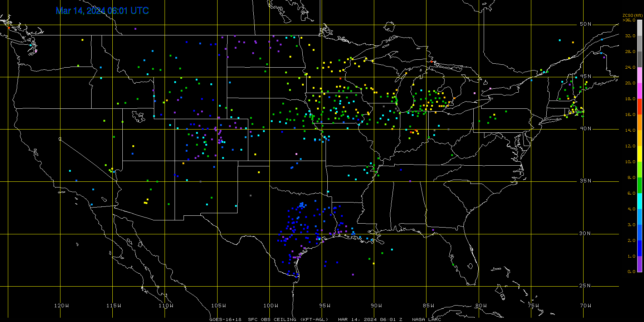This screenshot has height=322, width=644.
Task: Click the 16.0 legend label
Action: 630,114
